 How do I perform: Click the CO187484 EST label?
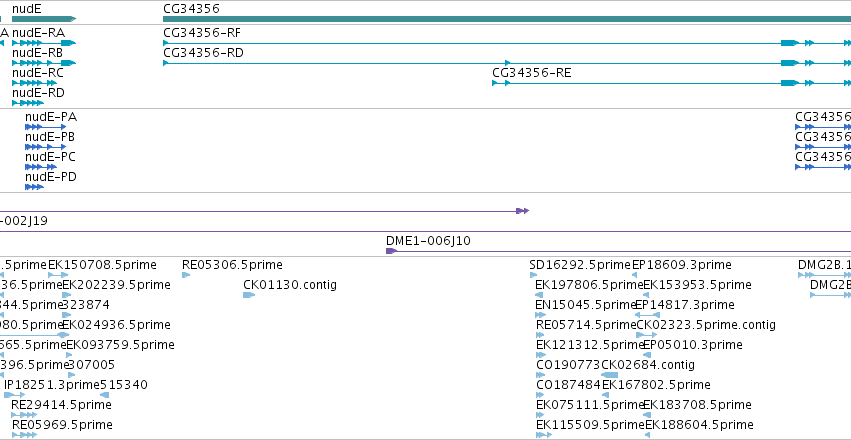[x=569, y=385]
